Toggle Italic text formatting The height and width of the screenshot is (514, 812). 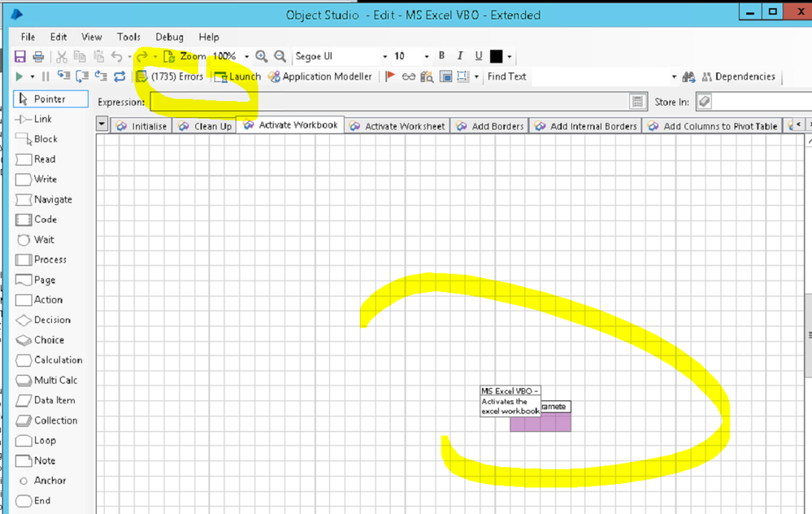point(460,56)
